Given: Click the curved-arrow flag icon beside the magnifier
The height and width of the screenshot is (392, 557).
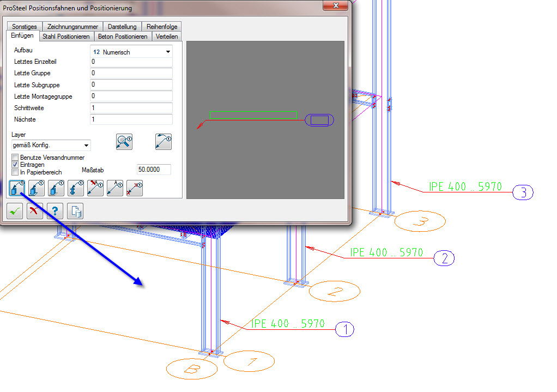Looking at the screenshot, I should 164,142.
